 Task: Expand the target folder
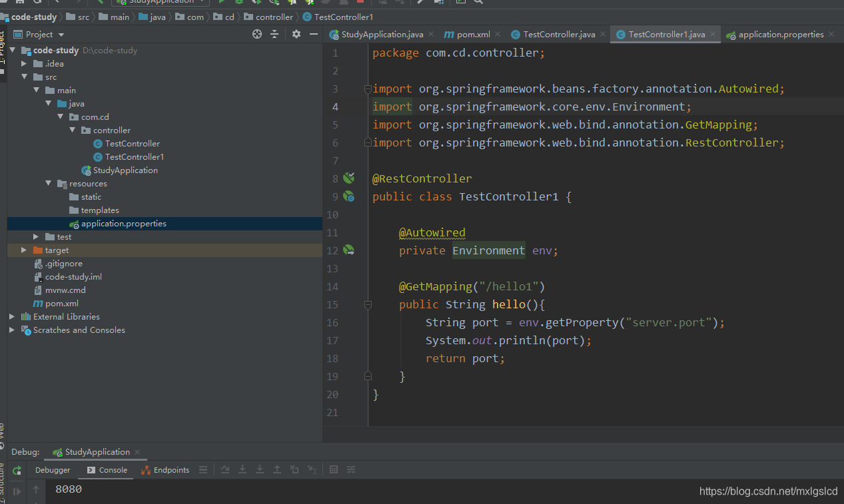coord(25,250)
